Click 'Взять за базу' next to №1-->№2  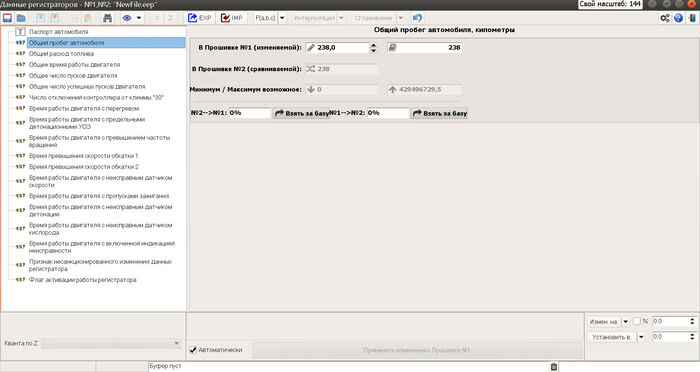(x=439, y=113)
